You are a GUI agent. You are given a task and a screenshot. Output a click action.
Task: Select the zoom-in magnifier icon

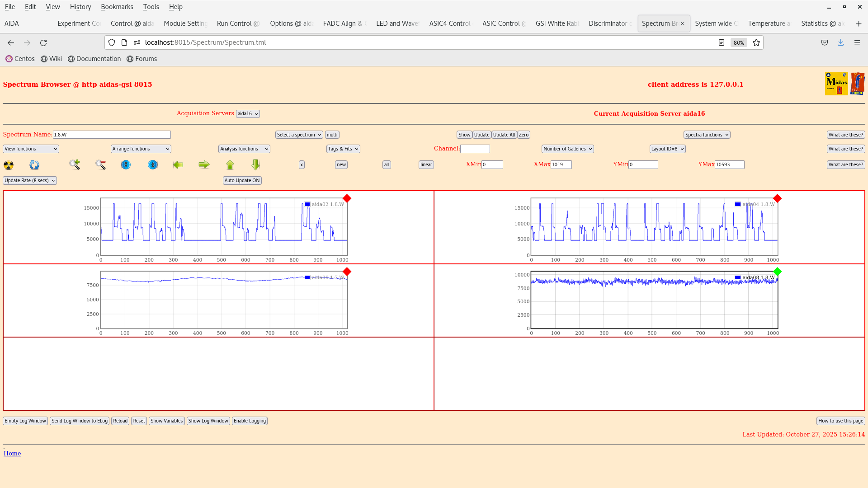coord(75,165)
